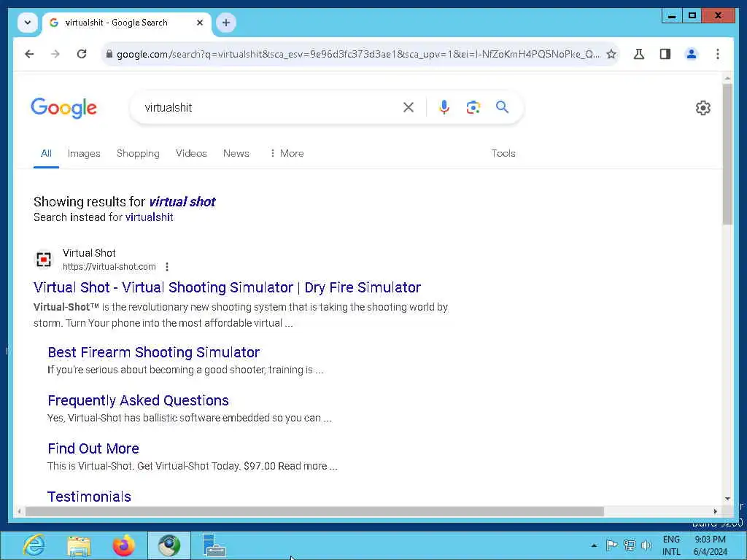The width and height of the screenshot is (747, 560).
Task: View site information lock icon
Action: click(109, 54)
